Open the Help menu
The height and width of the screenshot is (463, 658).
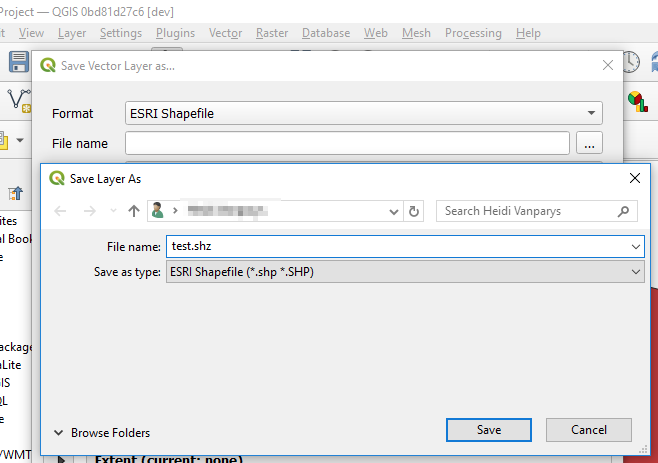pyautogui.click(x=528, y=33)
